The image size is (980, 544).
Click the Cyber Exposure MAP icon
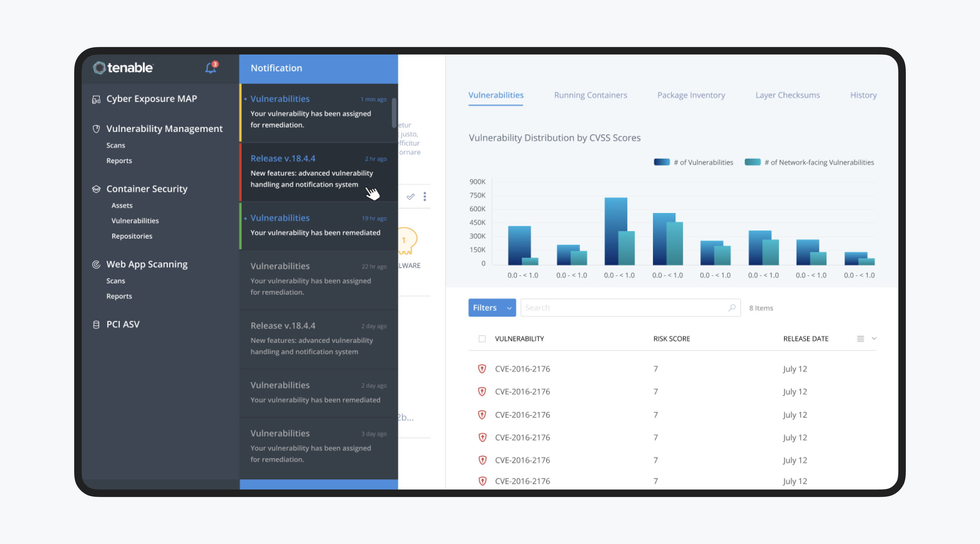[x=96, y=100]
